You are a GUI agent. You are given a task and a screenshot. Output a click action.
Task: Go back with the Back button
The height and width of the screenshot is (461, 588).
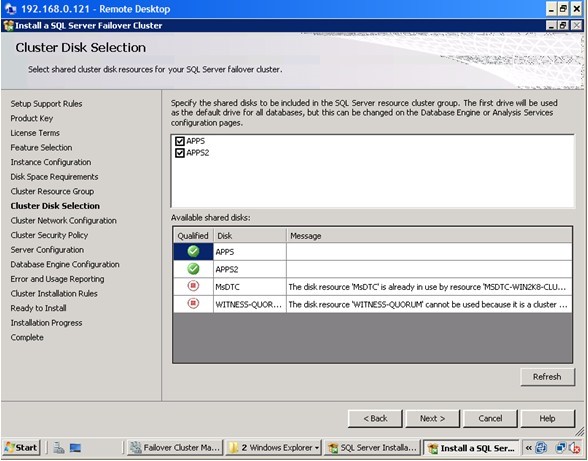tap(375, 419)
